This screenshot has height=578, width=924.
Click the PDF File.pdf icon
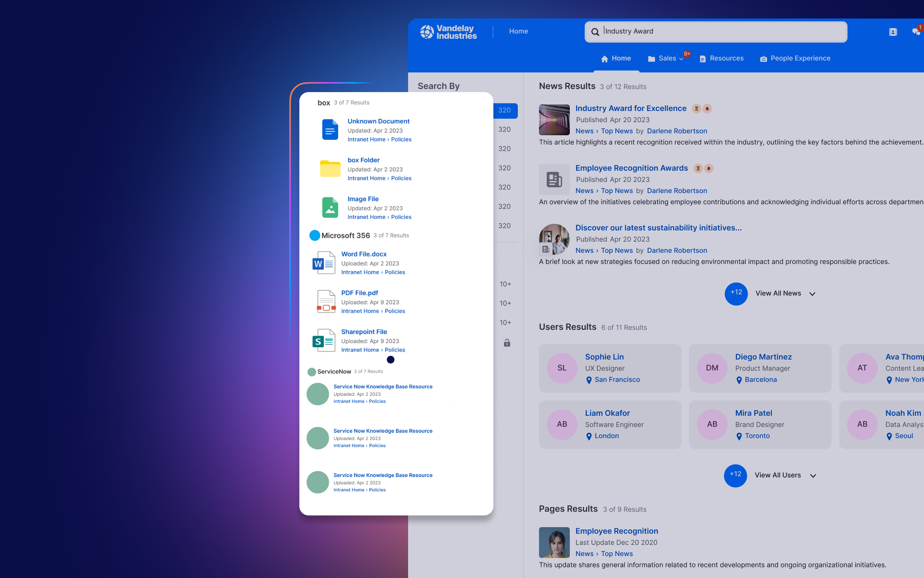pyautogui.click(x=326, y=301)
